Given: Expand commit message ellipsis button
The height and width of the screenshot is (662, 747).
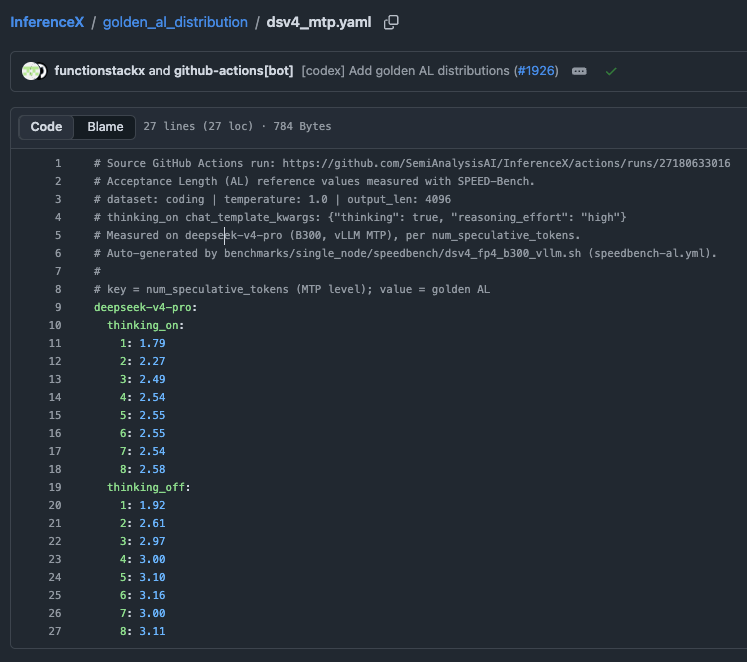Looking at the screenshot, I should 579,71.
